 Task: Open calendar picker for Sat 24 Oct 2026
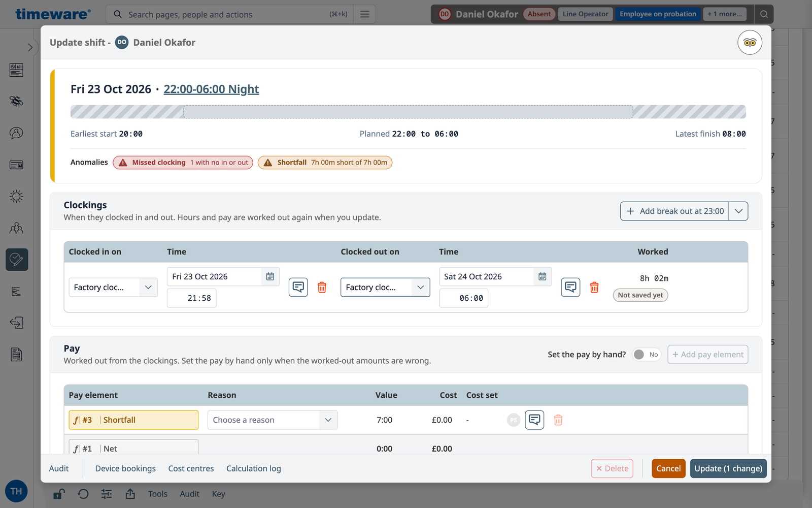542,276
